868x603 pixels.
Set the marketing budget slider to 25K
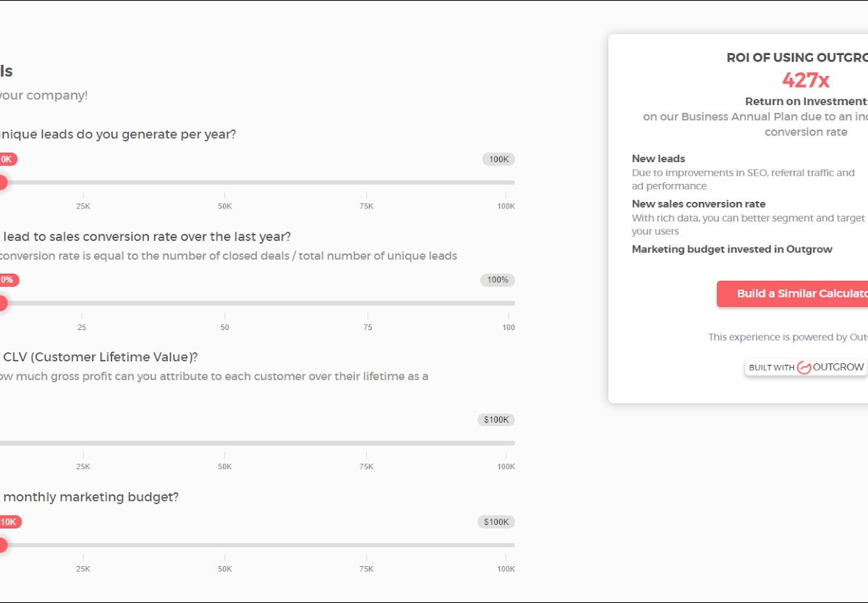pos(83,545)
